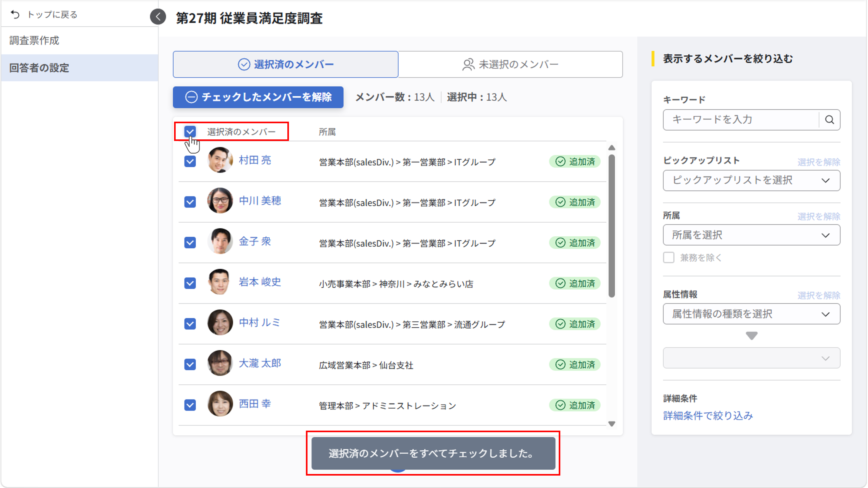
Task: Click 追加済 badge in 西田 幸 row
Action: click(575, 405)
